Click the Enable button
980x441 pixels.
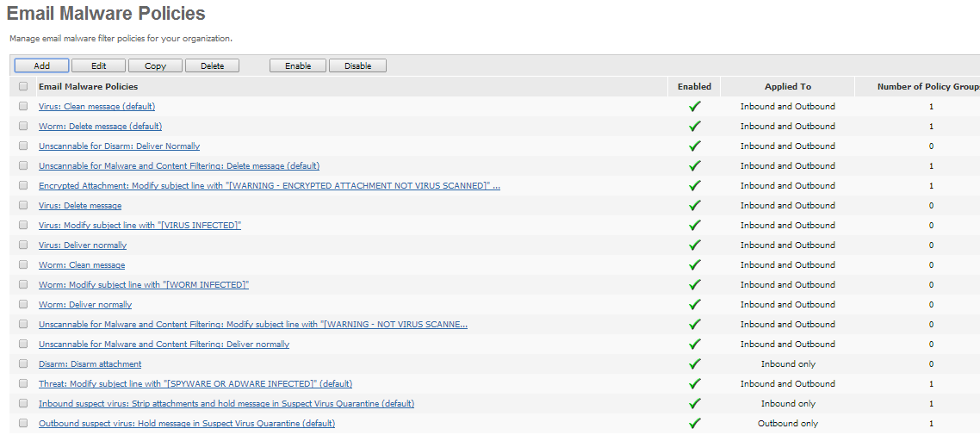coord(298,66)
